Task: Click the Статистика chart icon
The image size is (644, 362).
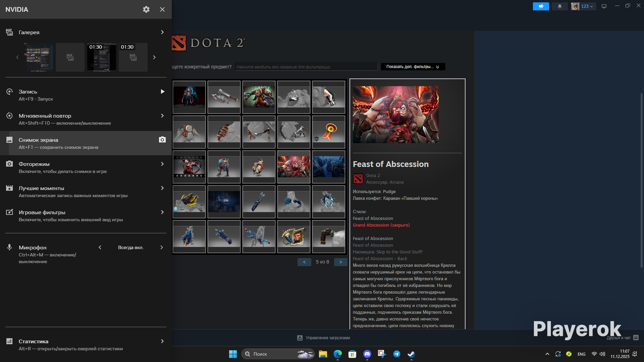Action: point(9,341)
